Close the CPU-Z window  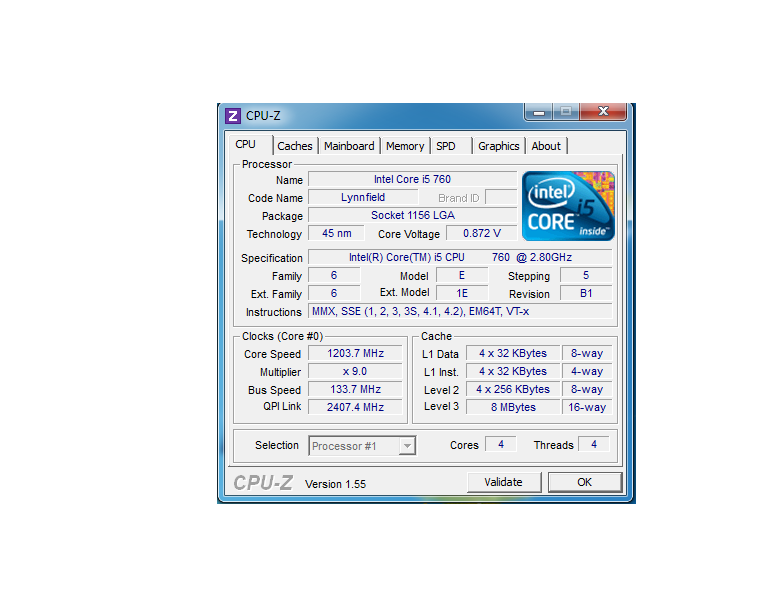click(603, 112)
